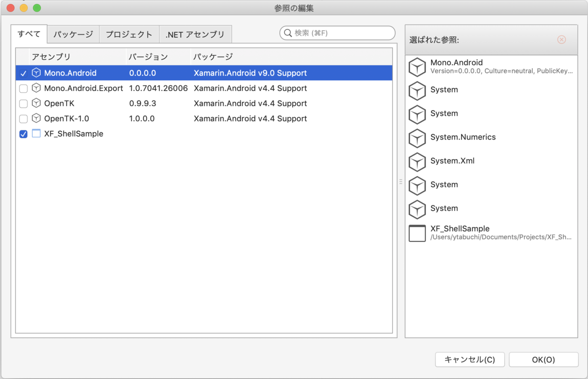Screen dimensions: 588x379
Task: Click the 1.0.0.0 version cell
Action: click(142, 118)
